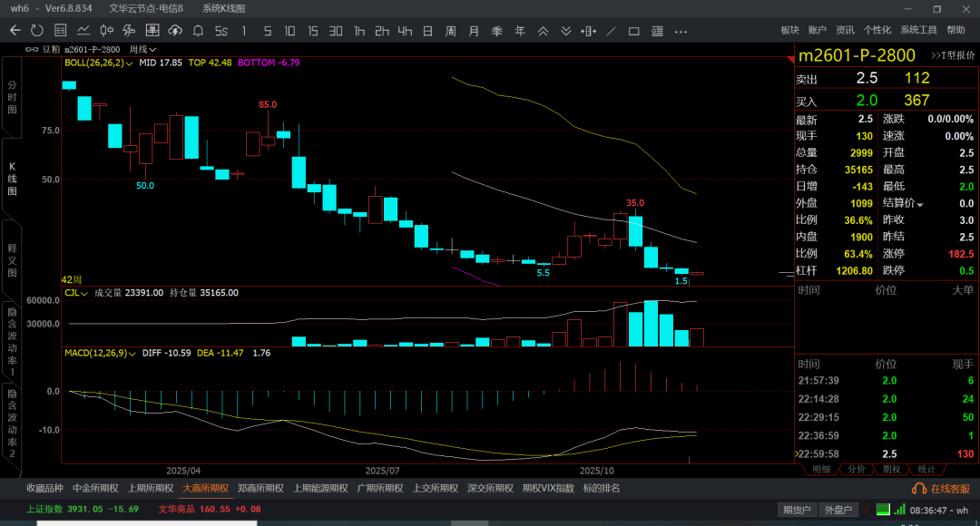Click the back arrow icon in toolbar
The height and width of the screenshot is (526, 980).
(x=15, y=31)
